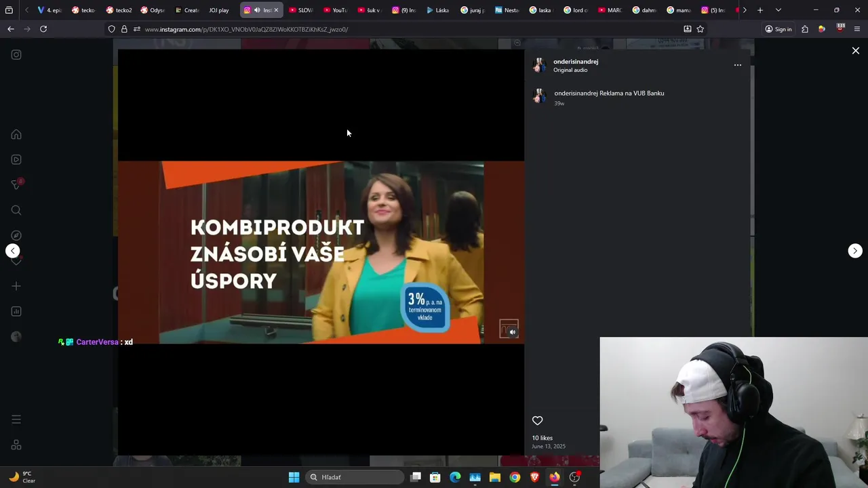The image size is (868, 488).
Task: Open the 10 likes list
Action: (x=542, y=438)
